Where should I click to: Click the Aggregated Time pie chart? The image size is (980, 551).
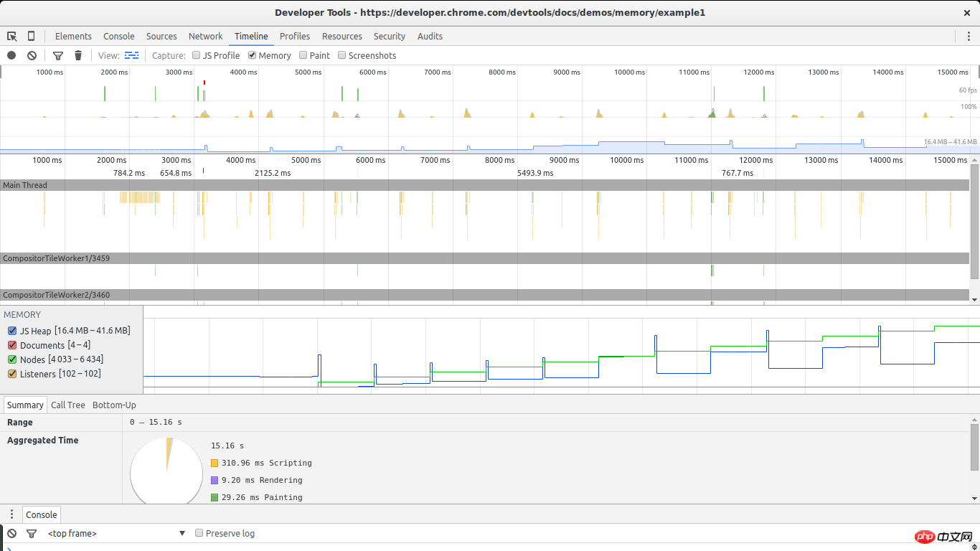pos(166,471)
